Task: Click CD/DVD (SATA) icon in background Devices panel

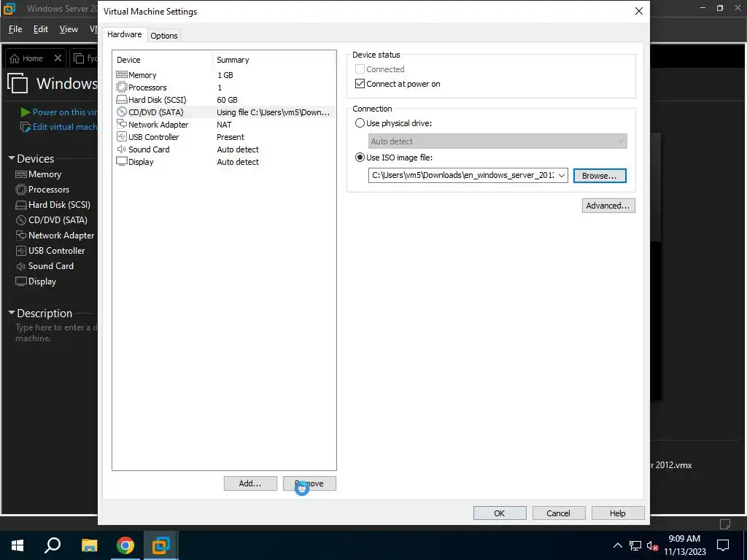Action: pyautogui.click(x=21, y=220)
